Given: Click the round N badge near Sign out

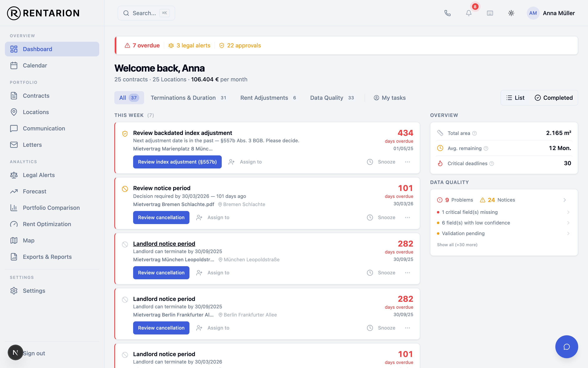Looking at the screenshot, I should 15,352.
